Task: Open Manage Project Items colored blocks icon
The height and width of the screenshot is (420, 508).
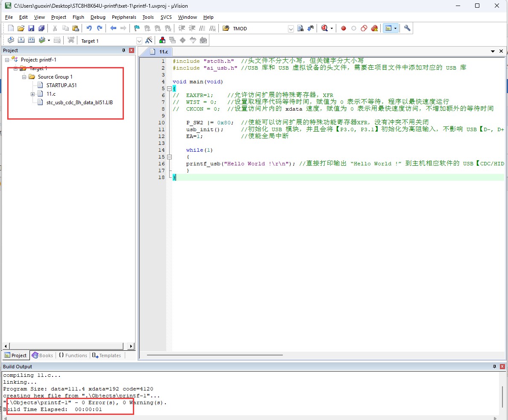Action: pos(162,40)
